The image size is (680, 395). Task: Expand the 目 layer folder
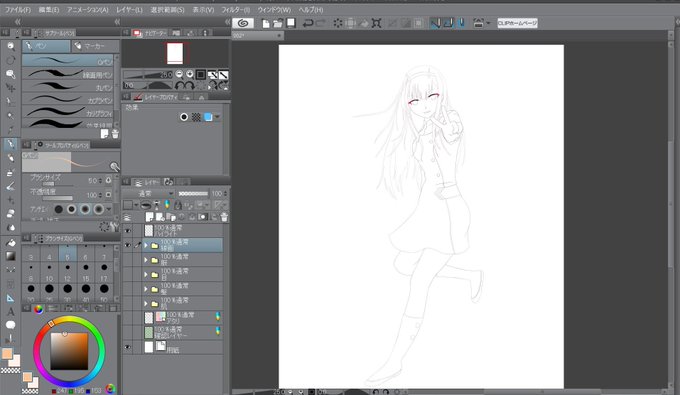[x=146, y=274]
